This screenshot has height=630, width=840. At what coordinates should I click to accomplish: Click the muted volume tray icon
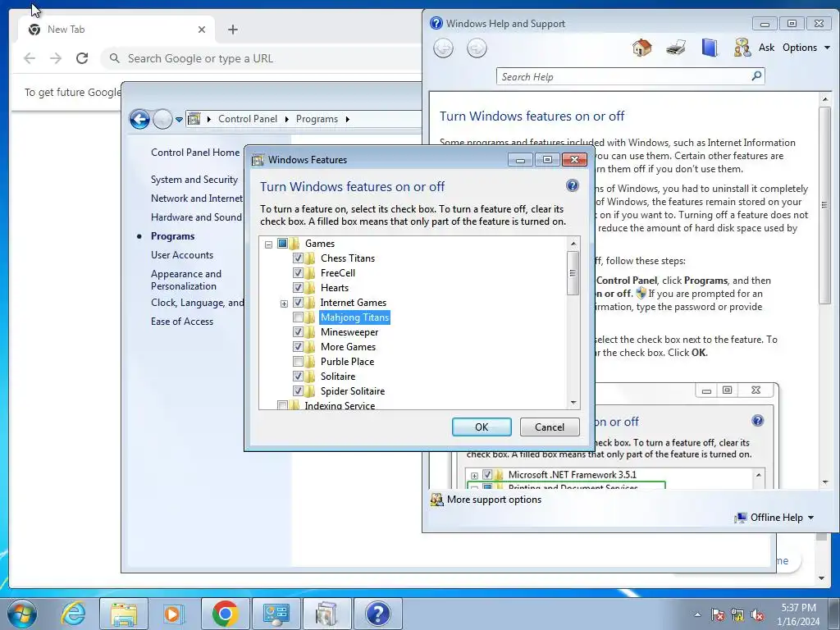[757, 614]
